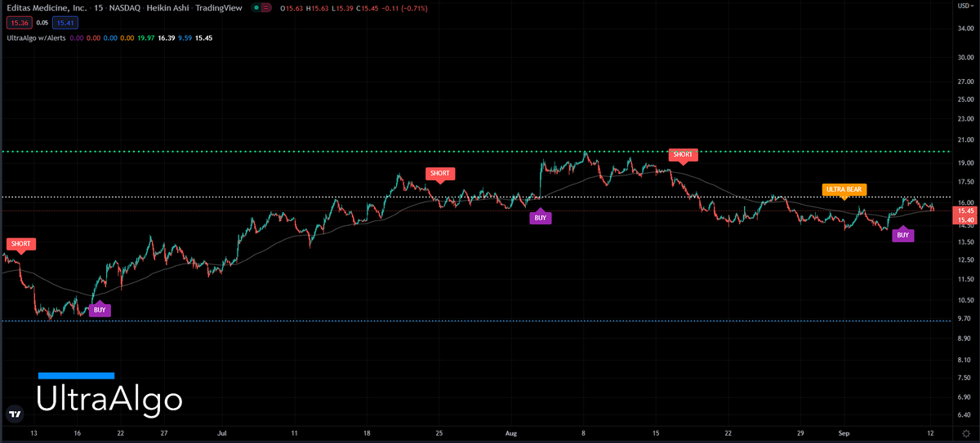Click the SHORT signal label near Aug 15
Screen dimensions: 980x443
coord(682,154)
